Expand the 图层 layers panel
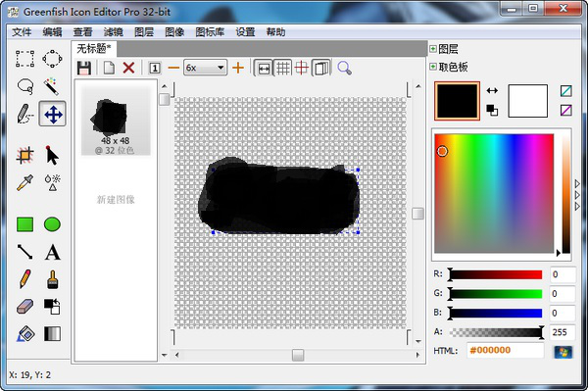588x391 pixels. [x=433, y=49]
